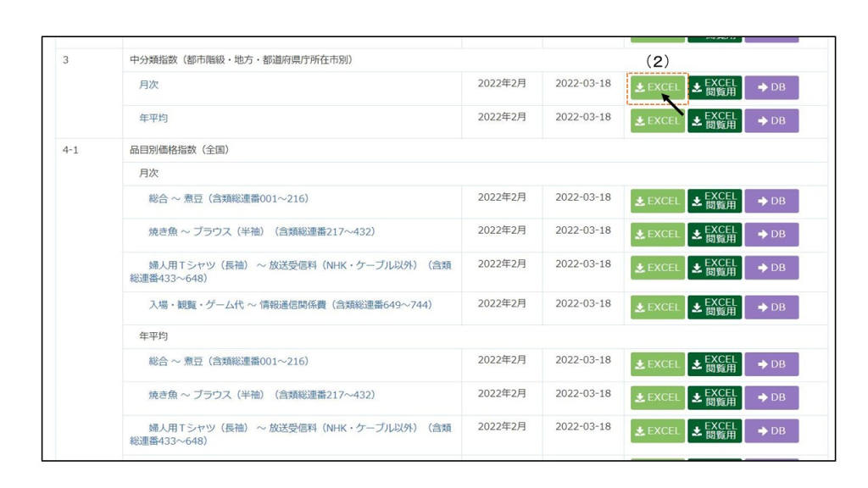Open DB for 中分類指数 年平均 row

coord(771,121)
